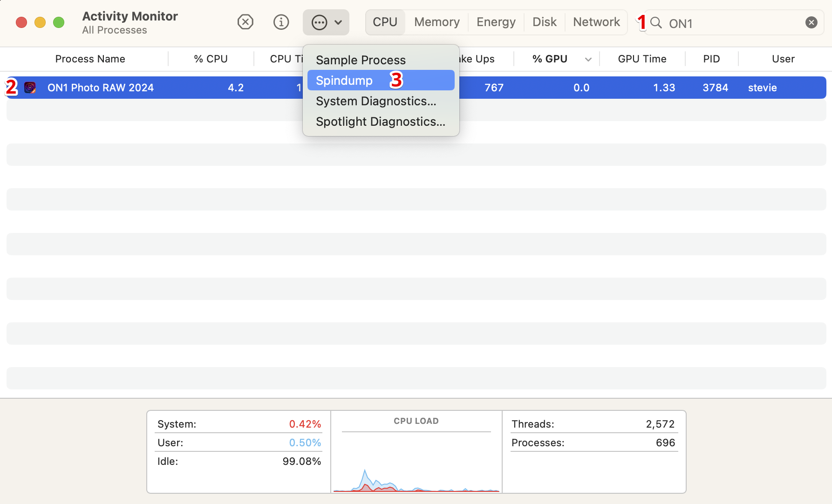
Task: Click the GPU Time value 1.33
Action: click(x=664, y=88)
